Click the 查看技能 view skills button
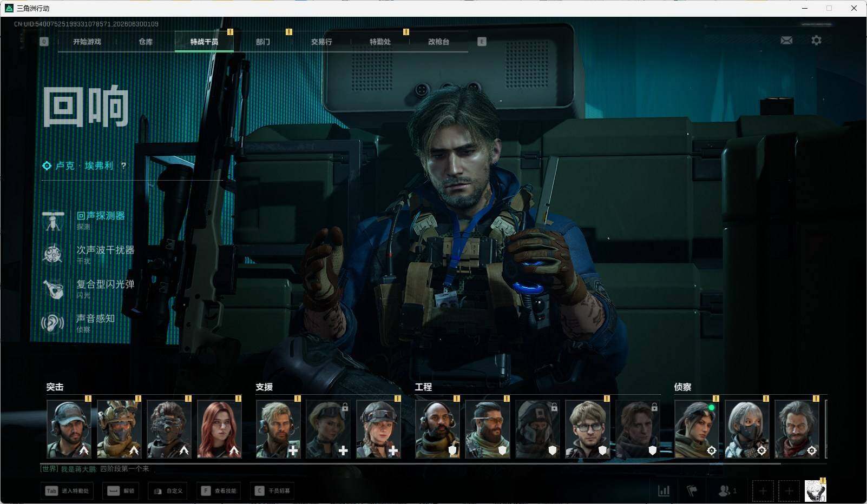Image resolution: width=867 pixels, height=504 pixels. (219, 491)
